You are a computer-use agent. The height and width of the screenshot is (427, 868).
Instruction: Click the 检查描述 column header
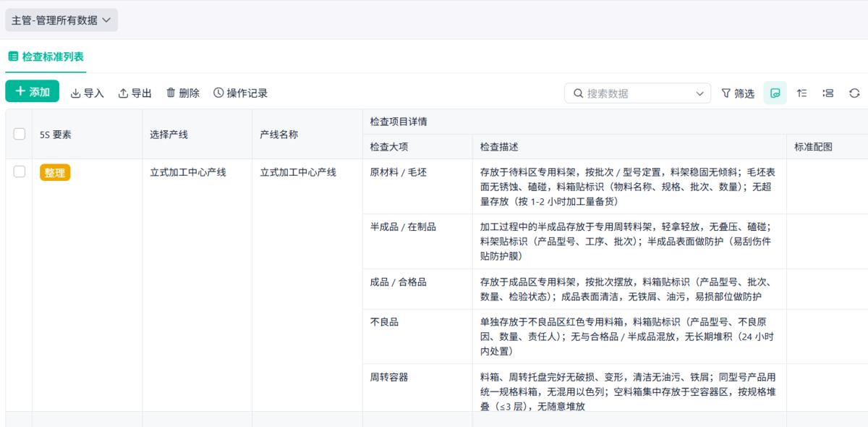point(499,147)
